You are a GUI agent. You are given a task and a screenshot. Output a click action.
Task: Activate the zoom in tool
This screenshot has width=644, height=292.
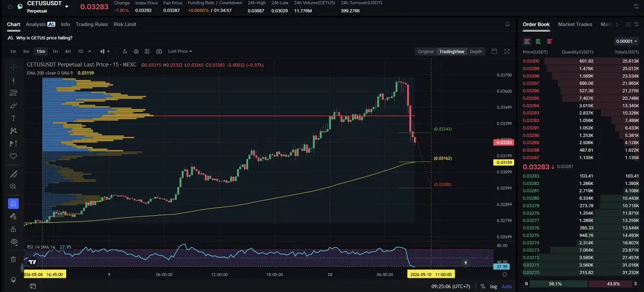click(x=13, y=186)
